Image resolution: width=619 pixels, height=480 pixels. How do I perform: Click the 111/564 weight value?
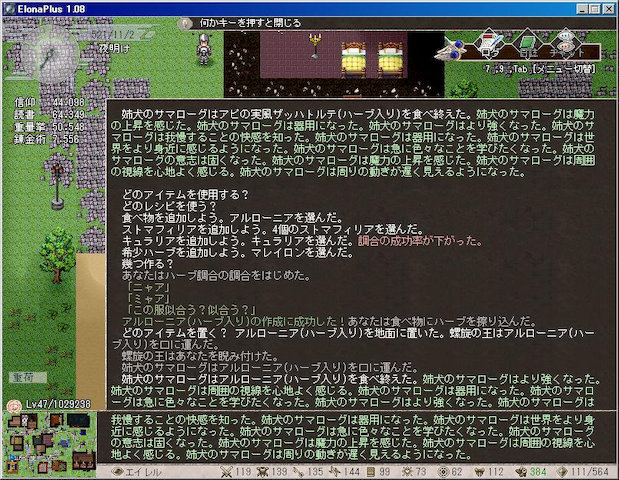[x=589, y=472]
